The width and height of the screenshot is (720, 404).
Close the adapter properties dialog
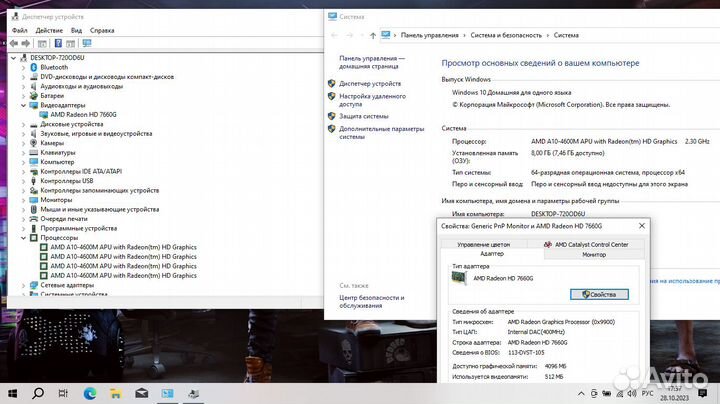coord(641,225)
